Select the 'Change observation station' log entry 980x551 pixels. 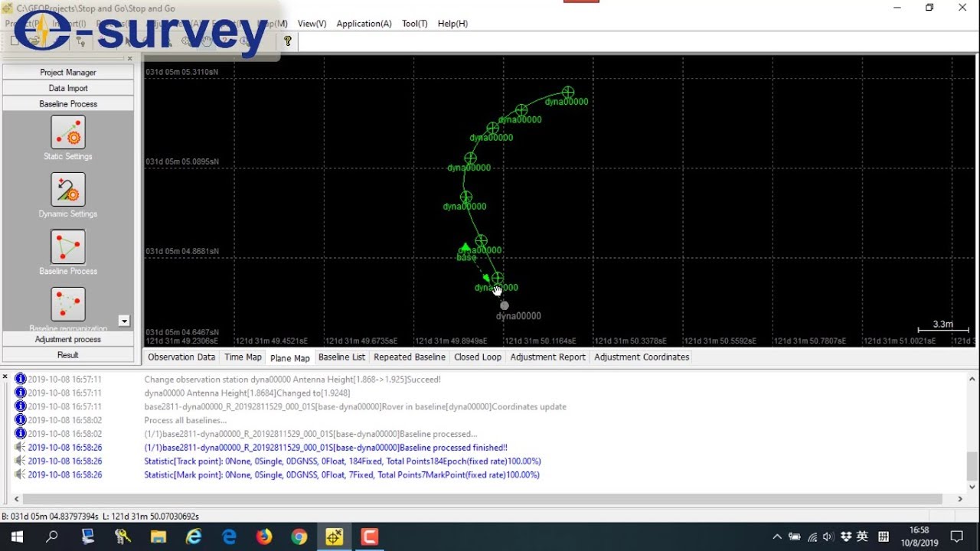292,379
